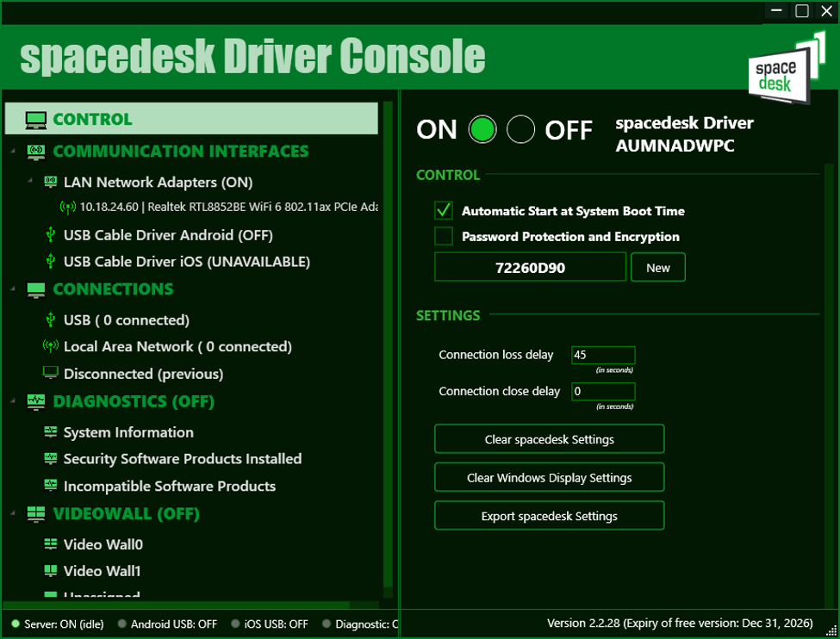This screenshot has width=840, height=639.
Task: Open Security Software Products Installed
Action: (x=183, y=459)
